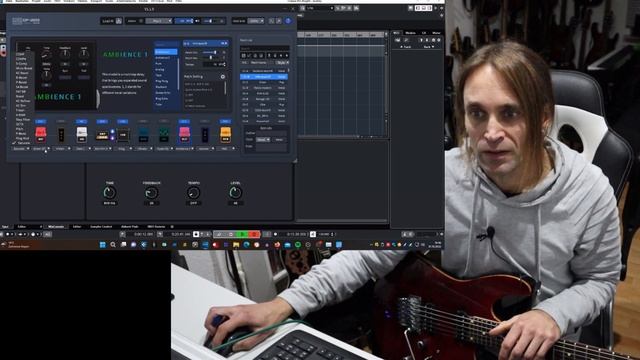Image resolution: width=640 pixels, height=360 pixels.
Task: Switch to MIDI Remote tab
Action: pyautogui.click(x=156, y=227)
